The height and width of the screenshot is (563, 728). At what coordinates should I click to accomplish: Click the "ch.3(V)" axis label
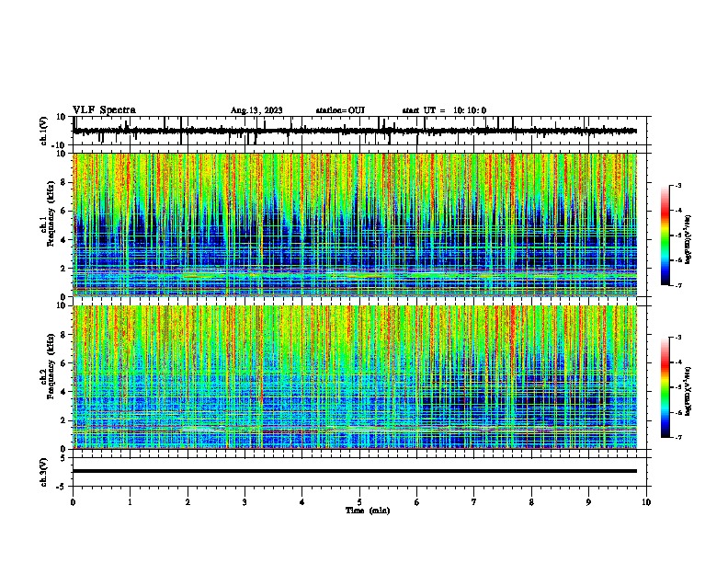(44, 473)
